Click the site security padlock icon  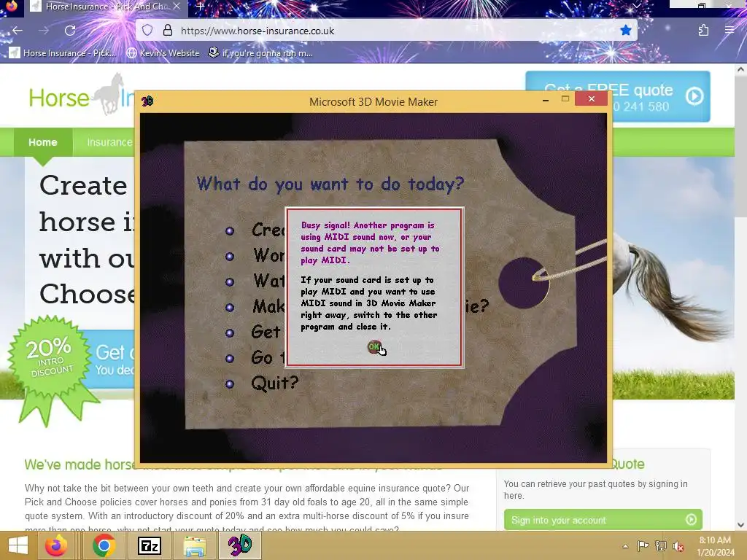tap(168, 31)
